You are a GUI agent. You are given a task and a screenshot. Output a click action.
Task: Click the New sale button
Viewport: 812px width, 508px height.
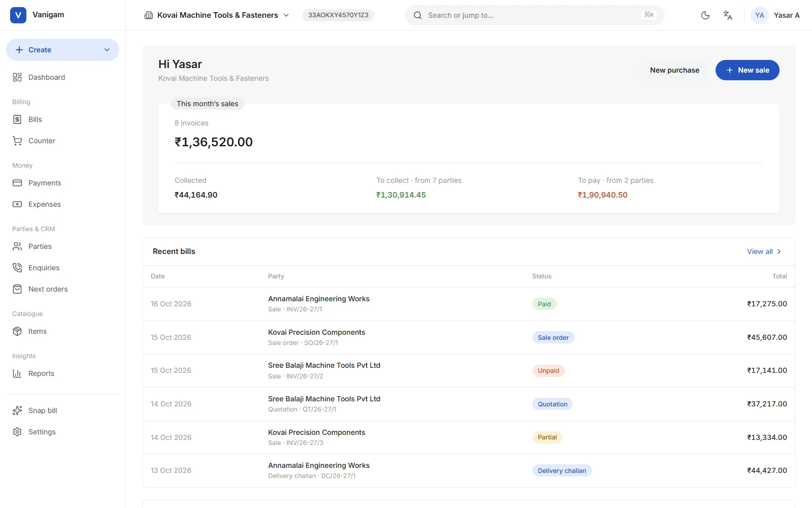pos(748,70)
